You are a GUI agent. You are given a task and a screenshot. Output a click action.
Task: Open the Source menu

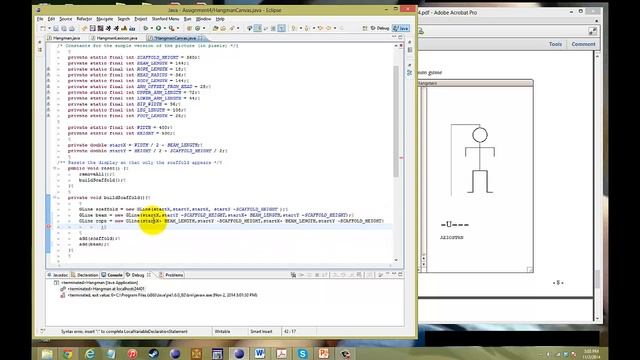(65, 19)
